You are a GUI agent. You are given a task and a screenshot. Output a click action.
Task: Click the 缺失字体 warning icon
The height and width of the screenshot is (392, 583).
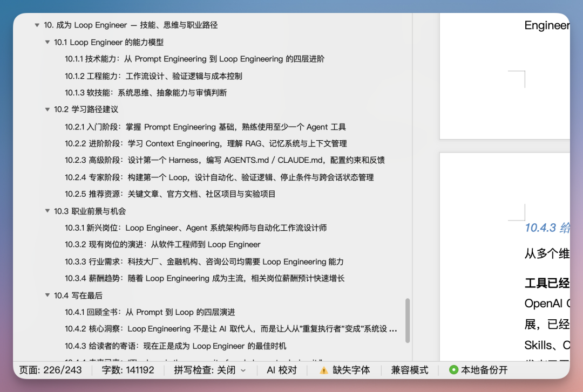click(324, 370)
